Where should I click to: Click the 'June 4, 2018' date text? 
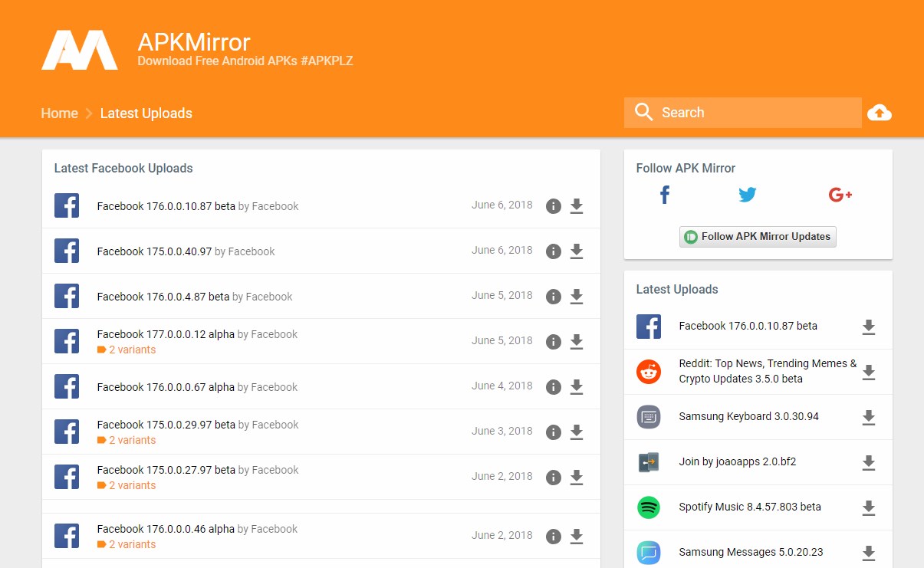pos(502,386)
